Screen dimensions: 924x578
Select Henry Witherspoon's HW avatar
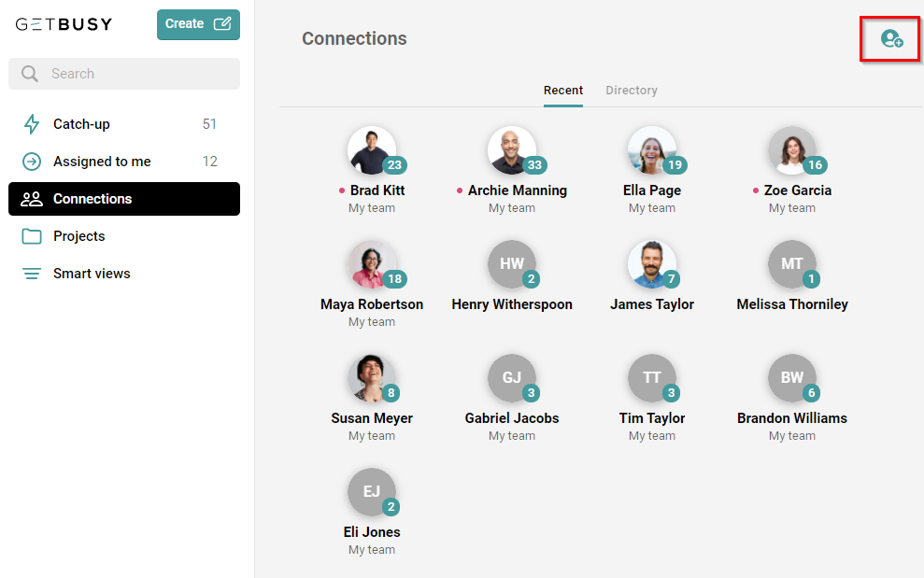(512, 264)
